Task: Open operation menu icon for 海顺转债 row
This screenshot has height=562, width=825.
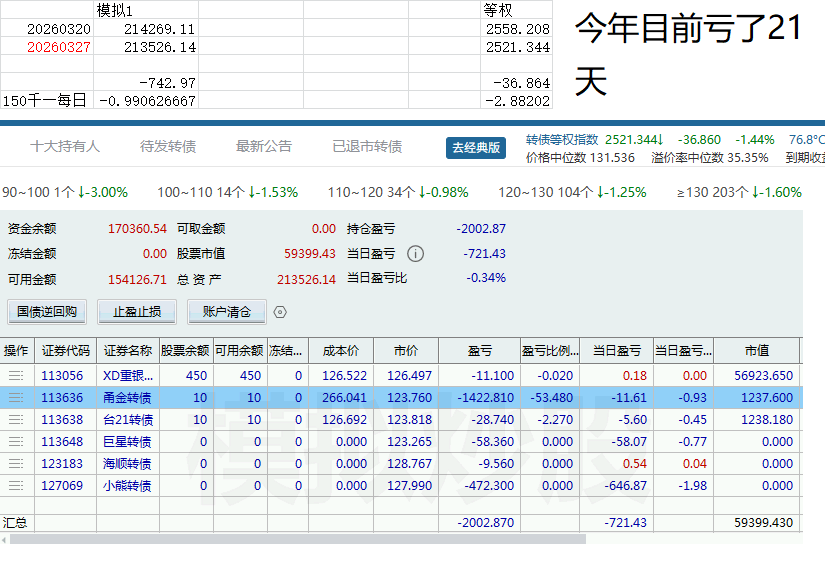Action: pos(16,464)
